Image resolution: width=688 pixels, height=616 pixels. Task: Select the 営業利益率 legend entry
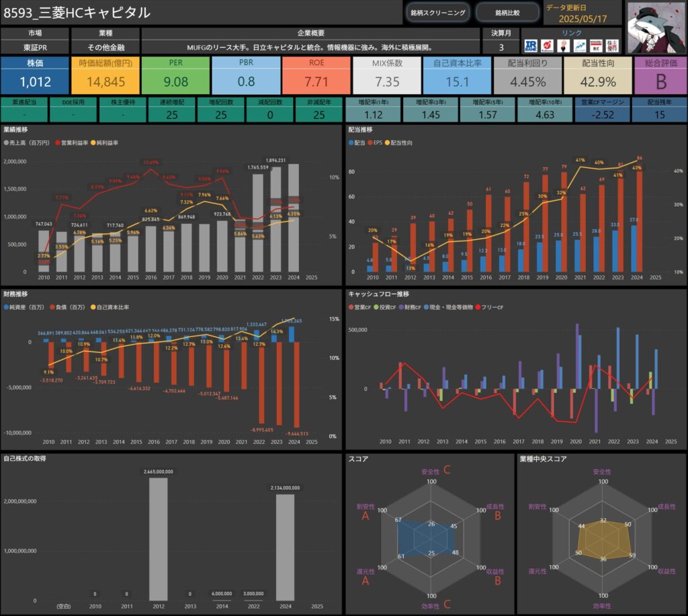pos(72,142)
